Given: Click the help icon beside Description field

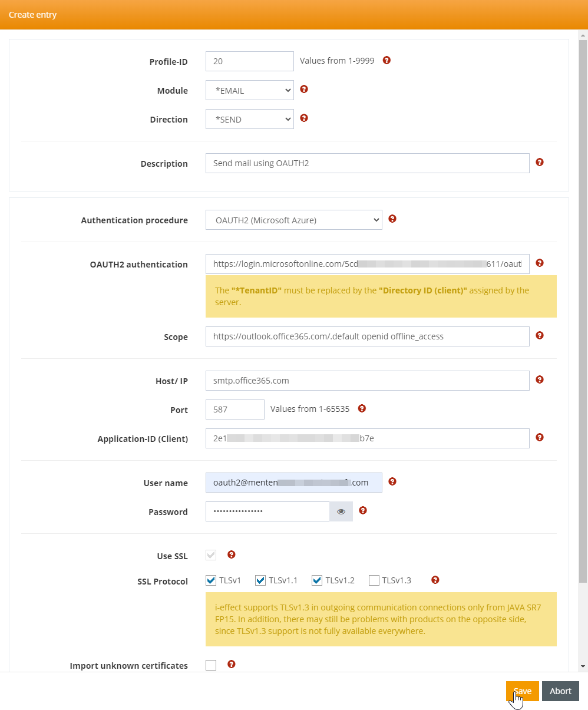Looking at the screenshot, I should (540, 162).
